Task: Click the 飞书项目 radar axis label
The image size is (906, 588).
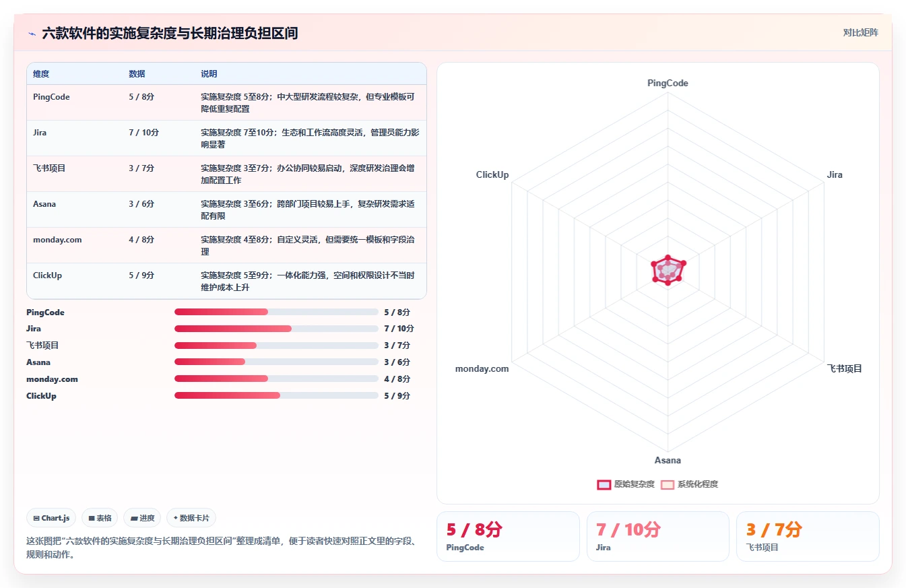Action: coord(844,368)
